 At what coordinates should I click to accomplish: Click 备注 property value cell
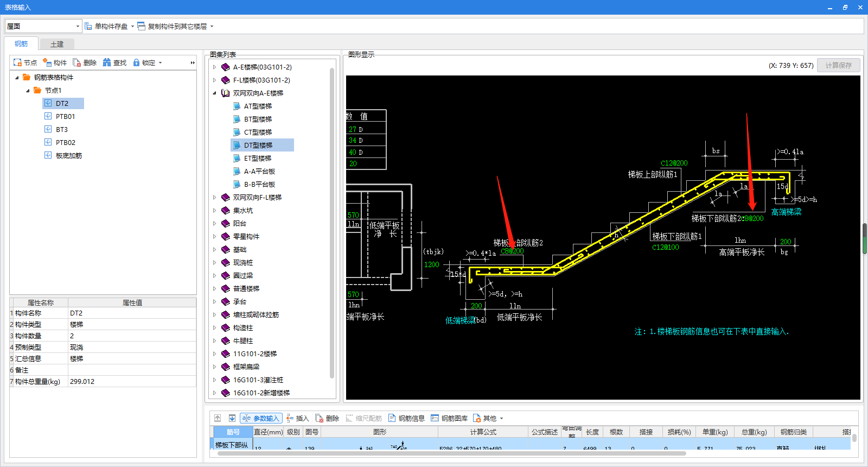point(132,370)
